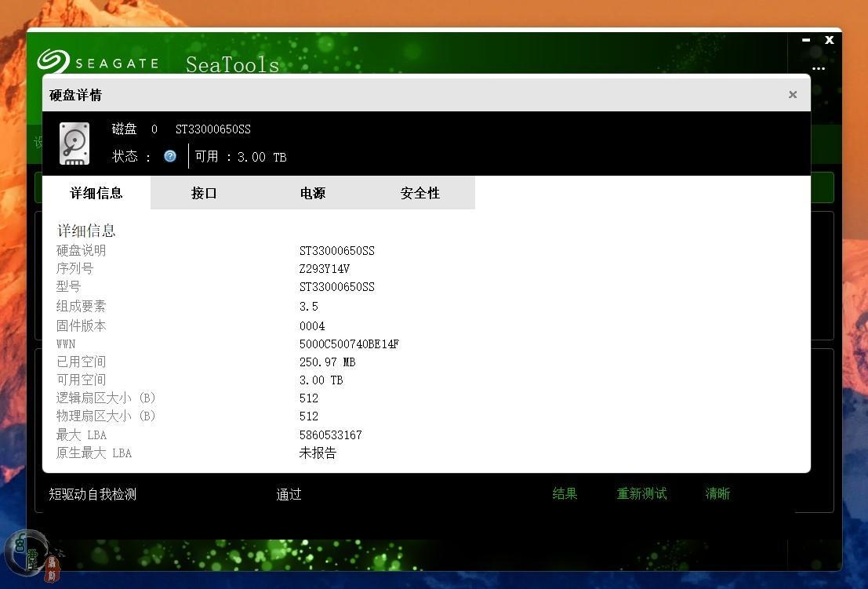
Task: Minimize the SeaTools window
Action: [806, 40]
